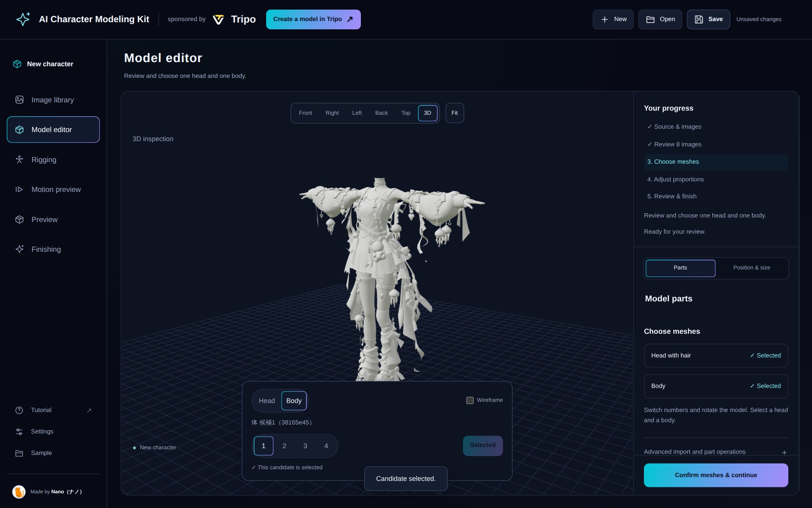Select the Head with hair mesh row
Viewport: 812px width, 508px height.
(716, 356)
